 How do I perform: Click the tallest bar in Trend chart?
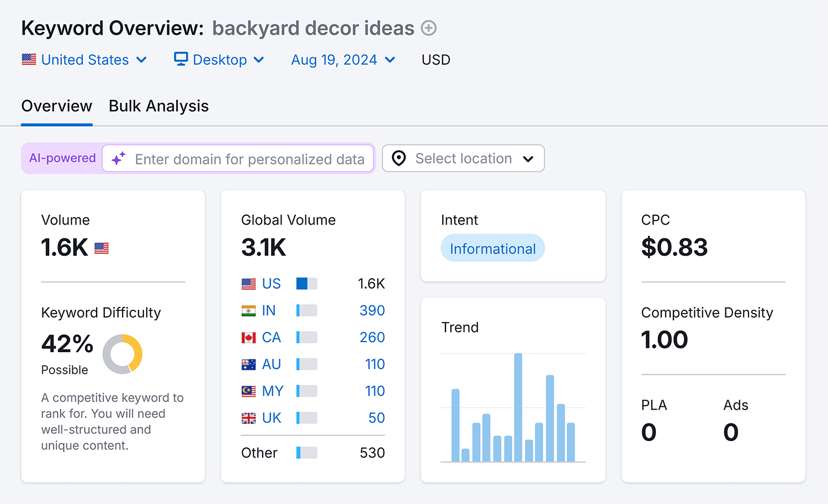point(518,407)
